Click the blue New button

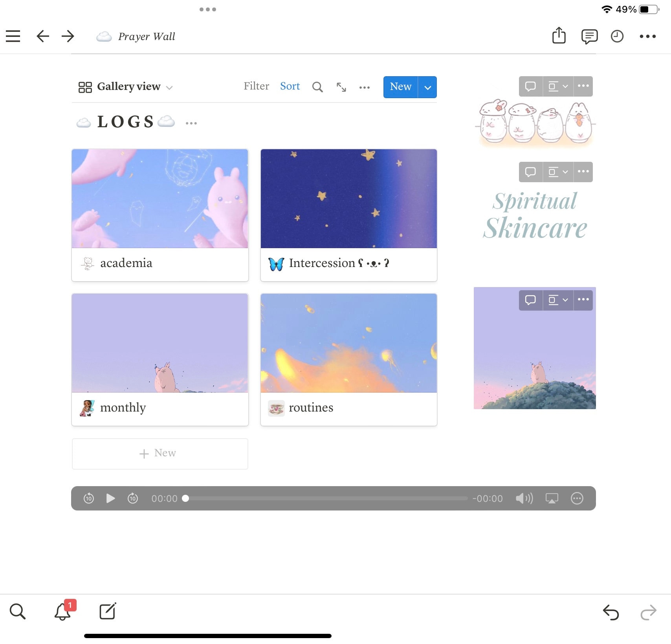(x=400, y=87)
